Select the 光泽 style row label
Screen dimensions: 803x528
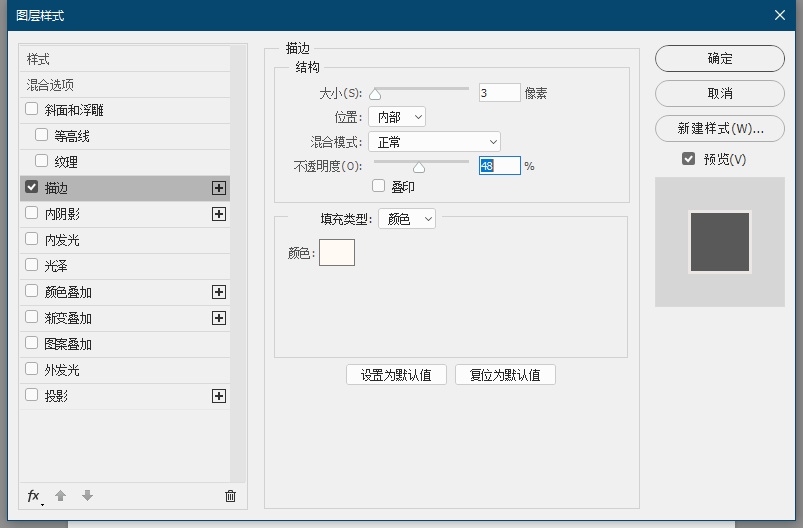(56, 266)
